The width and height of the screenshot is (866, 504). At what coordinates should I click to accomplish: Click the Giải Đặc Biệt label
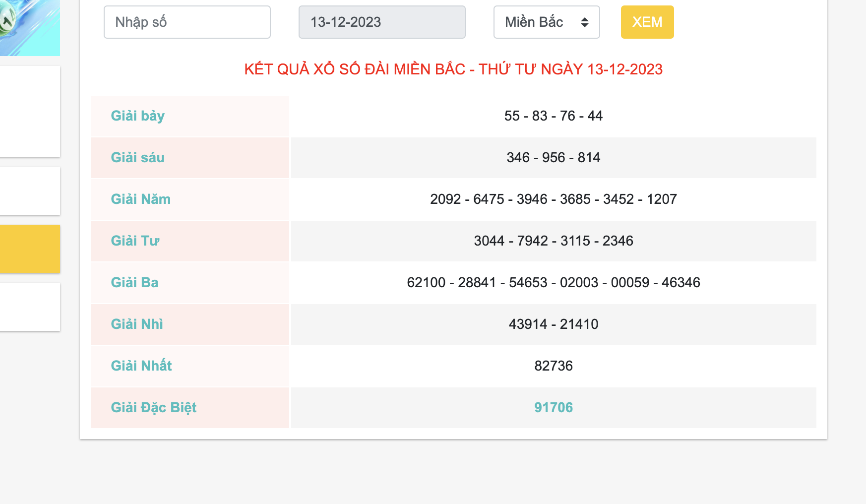click(154, 408)
